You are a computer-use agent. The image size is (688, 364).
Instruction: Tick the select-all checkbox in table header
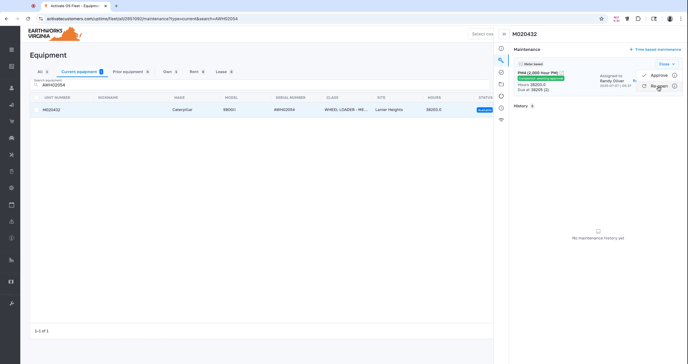(36, 97)
